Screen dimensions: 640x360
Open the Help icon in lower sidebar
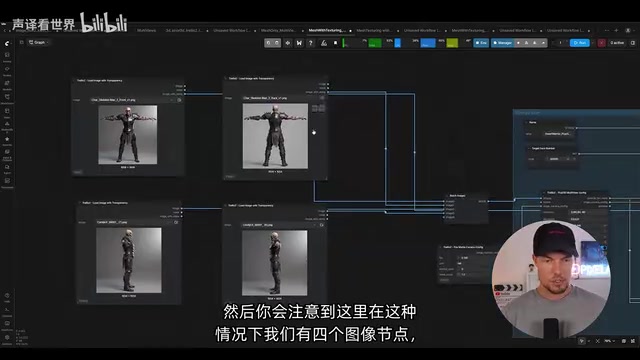[7, 297]
